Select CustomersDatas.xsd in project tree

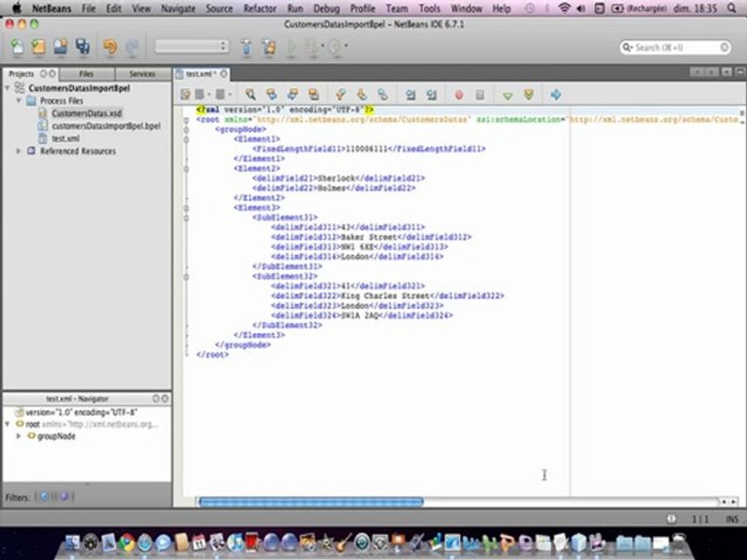click(x=86, y=114)
